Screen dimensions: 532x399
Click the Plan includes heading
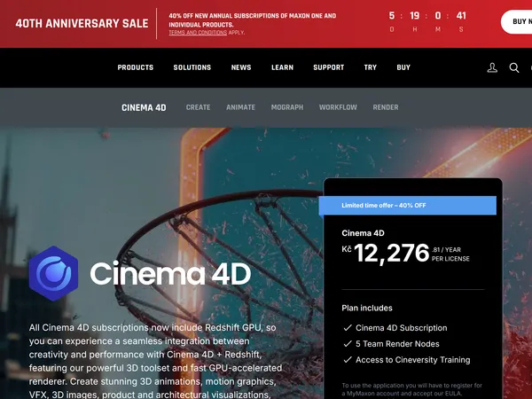click(367, 308)
